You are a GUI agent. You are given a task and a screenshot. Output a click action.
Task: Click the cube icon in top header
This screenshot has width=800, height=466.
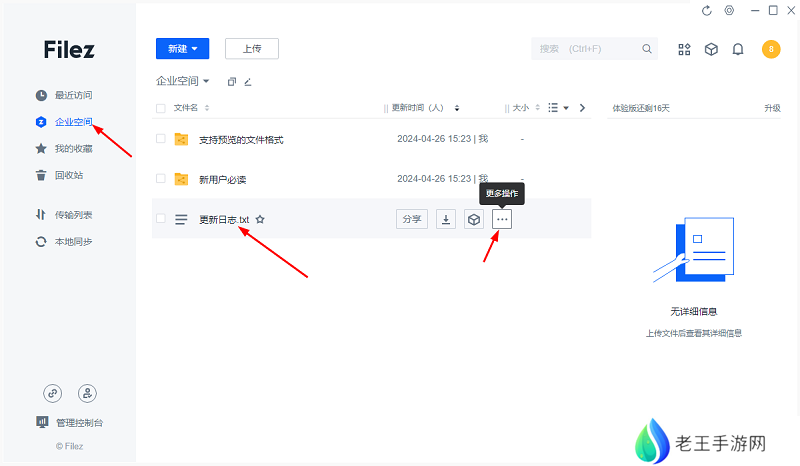tap(711, 49)
